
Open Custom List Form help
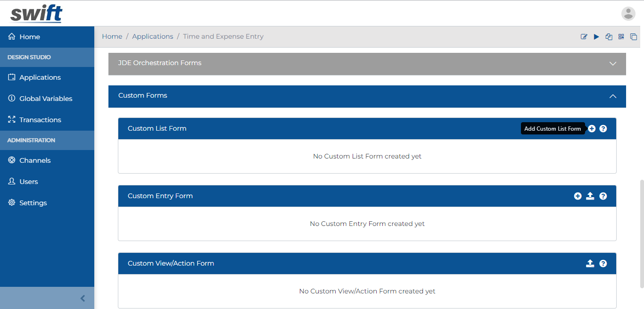pyautogui.click(x=603, y=128)
